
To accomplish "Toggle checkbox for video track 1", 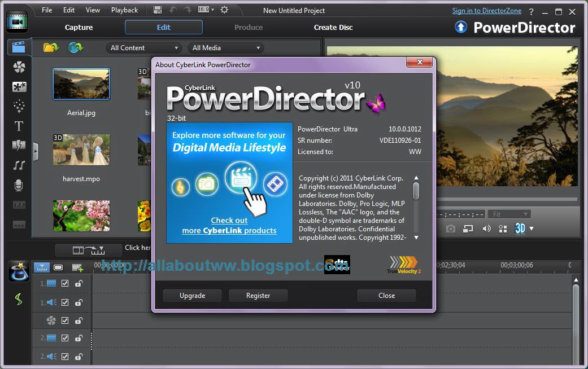I will point(65,283).
